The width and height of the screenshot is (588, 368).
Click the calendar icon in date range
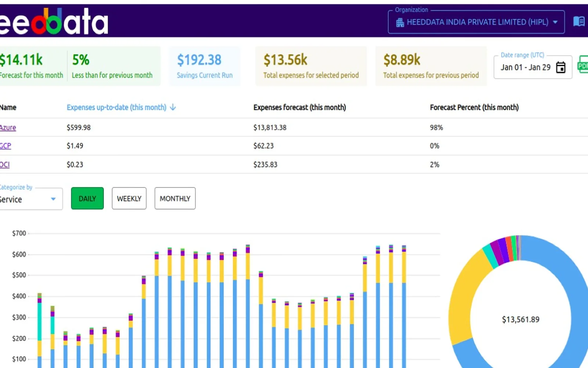(561, 67)
